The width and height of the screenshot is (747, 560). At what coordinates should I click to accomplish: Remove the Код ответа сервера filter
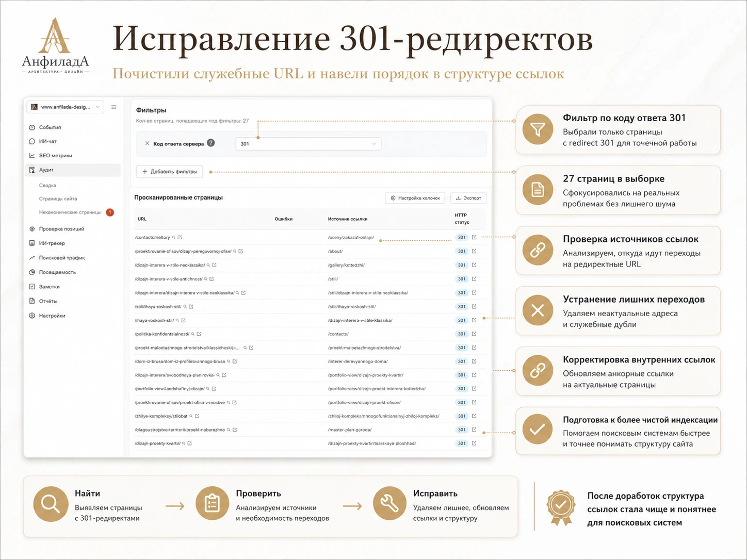tap(147, 143)
